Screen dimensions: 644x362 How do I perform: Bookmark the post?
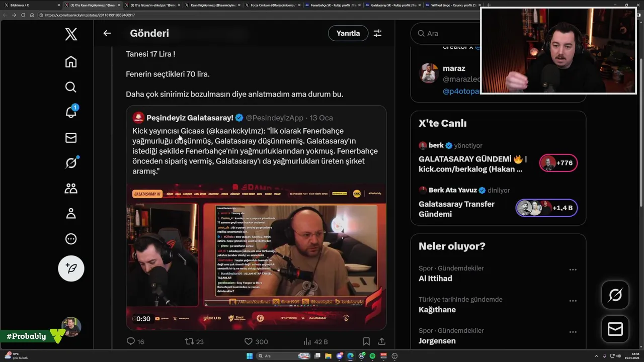tap(366, 341)
